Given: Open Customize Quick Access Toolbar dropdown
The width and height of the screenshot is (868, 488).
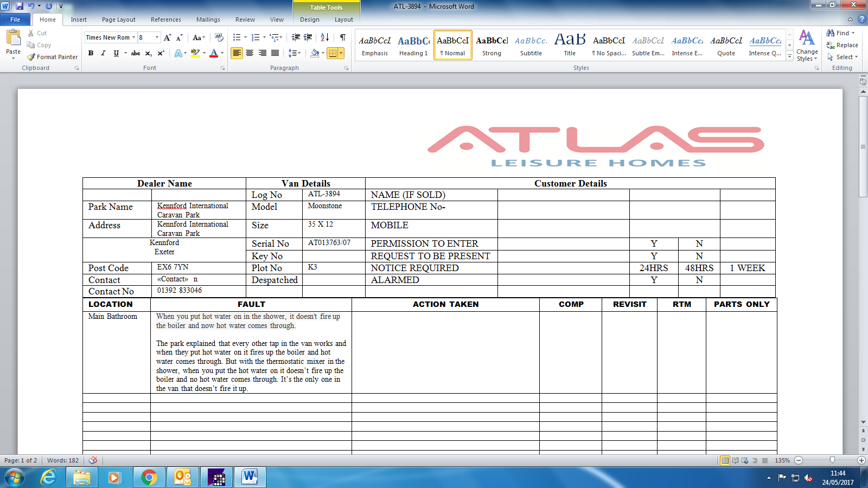Looking at the screenshot, I should point(61,6).
